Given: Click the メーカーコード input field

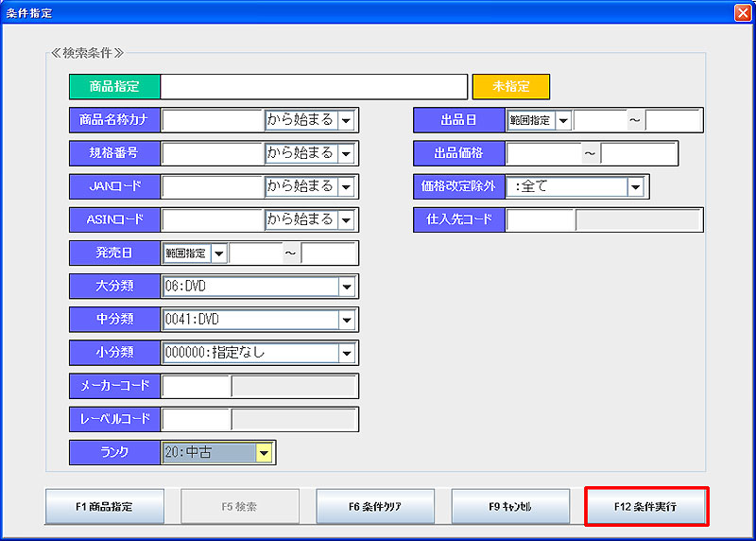Looking at the screenshot, I should pos(197,386).
